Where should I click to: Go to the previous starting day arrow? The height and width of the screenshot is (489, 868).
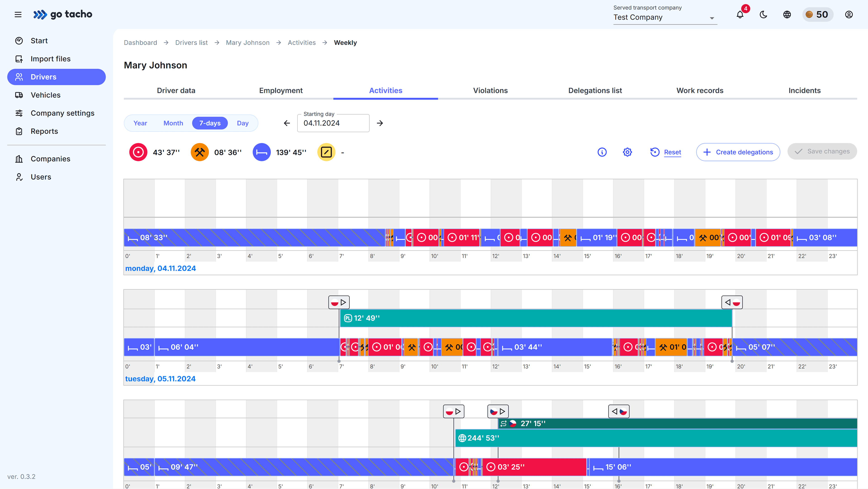[287, 123]
